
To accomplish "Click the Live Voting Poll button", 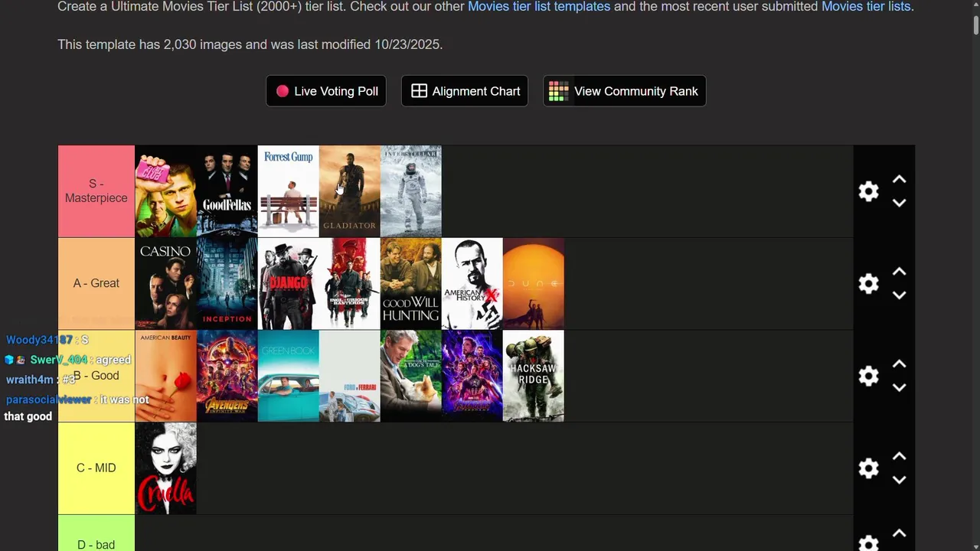I will tap(326, 91).
